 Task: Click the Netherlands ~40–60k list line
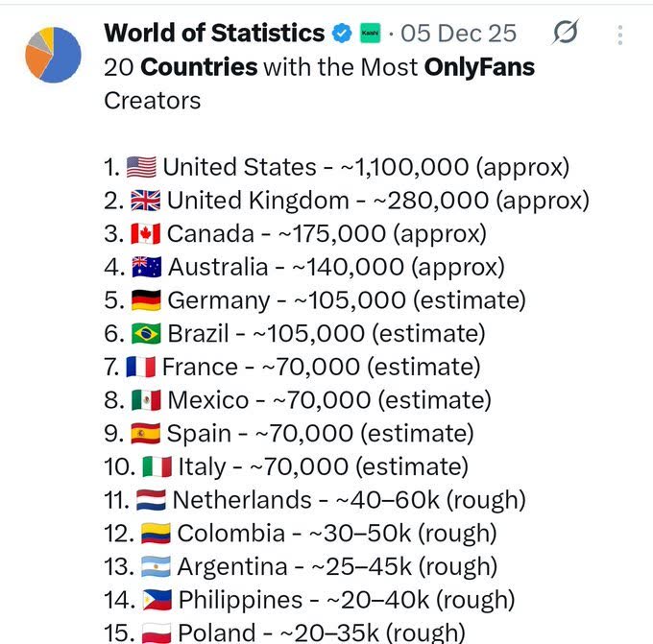[326, 501]
